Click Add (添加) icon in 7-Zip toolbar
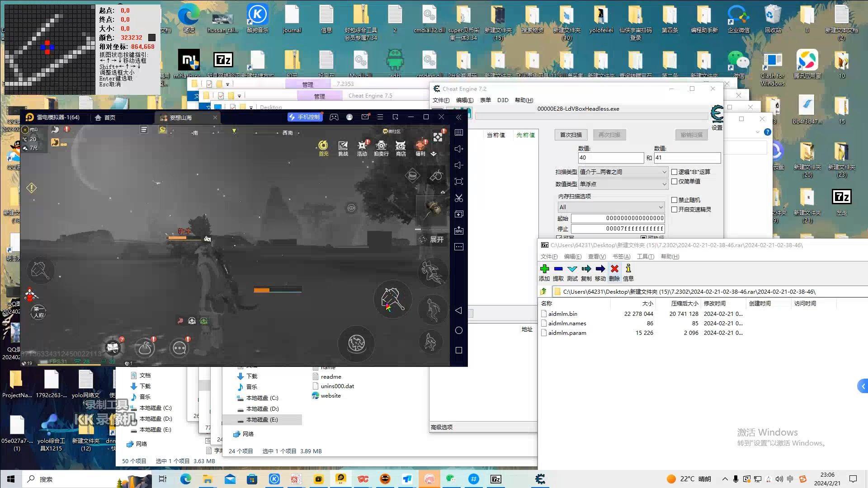The image size is (868, 488). point(544,269)
